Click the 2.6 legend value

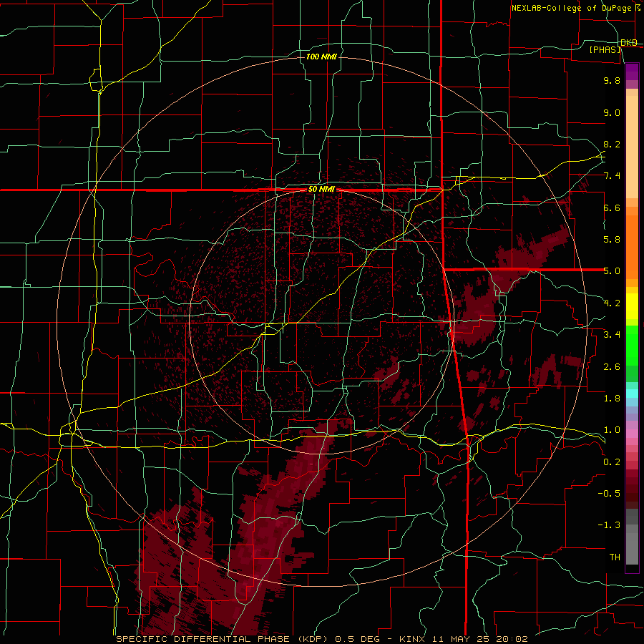(612, 367)
